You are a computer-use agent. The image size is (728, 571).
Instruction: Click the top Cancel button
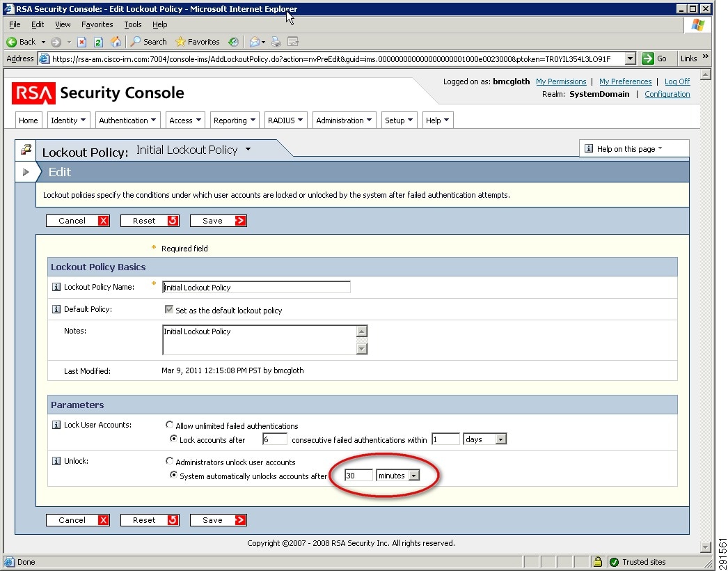[x=78, y=221]
